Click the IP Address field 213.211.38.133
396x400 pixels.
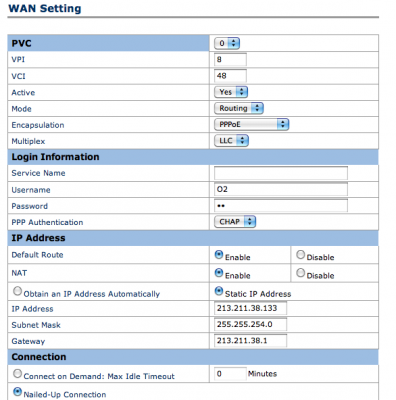[250, 308]
